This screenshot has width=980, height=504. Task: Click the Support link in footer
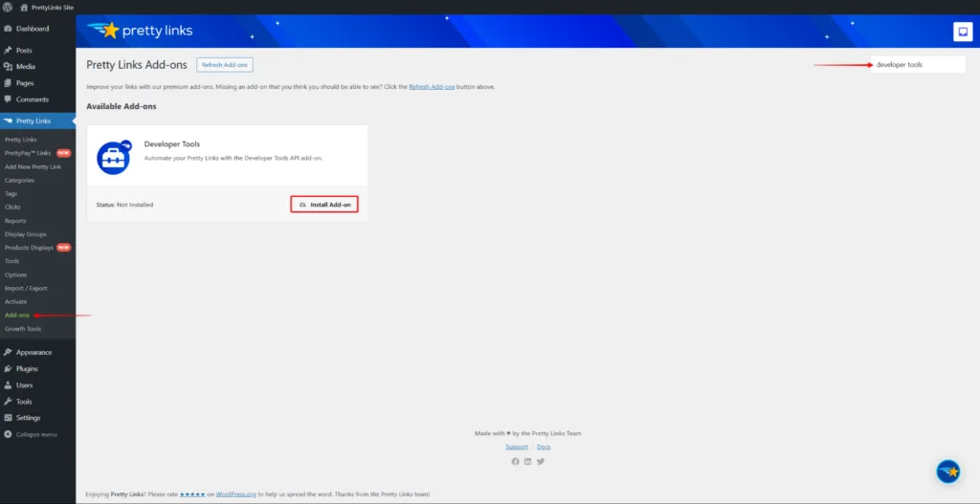516,447
